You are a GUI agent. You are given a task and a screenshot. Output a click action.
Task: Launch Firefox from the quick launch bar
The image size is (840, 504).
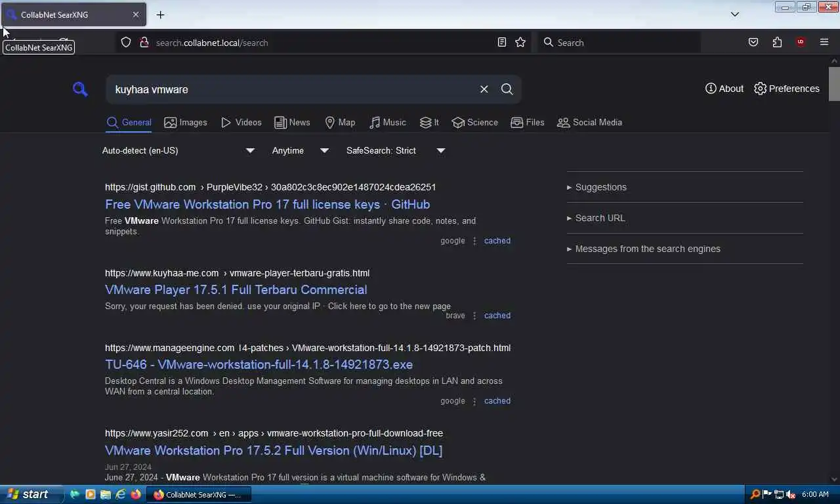[136, 495]
